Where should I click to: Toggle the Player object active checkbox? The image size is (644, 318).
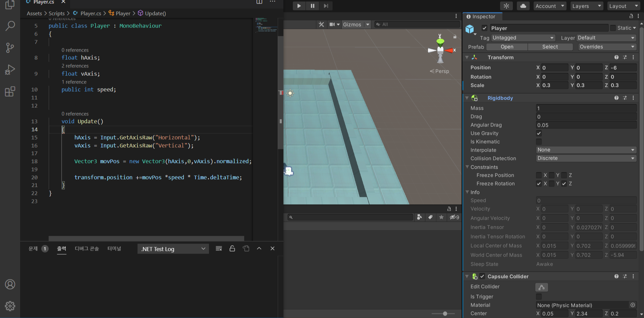484,28
